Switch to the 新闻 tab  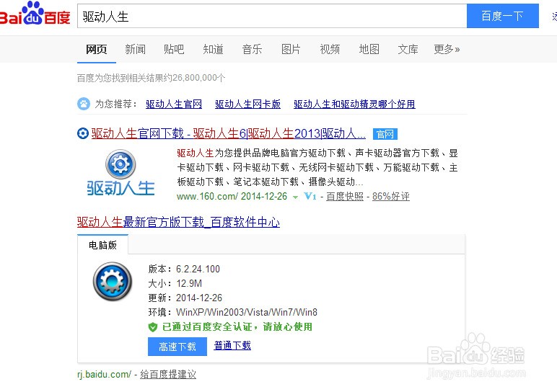[x=135, y=49]
